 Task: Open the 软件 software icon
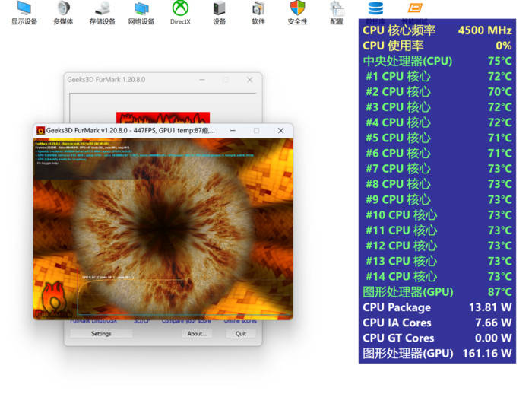point(258,13)
